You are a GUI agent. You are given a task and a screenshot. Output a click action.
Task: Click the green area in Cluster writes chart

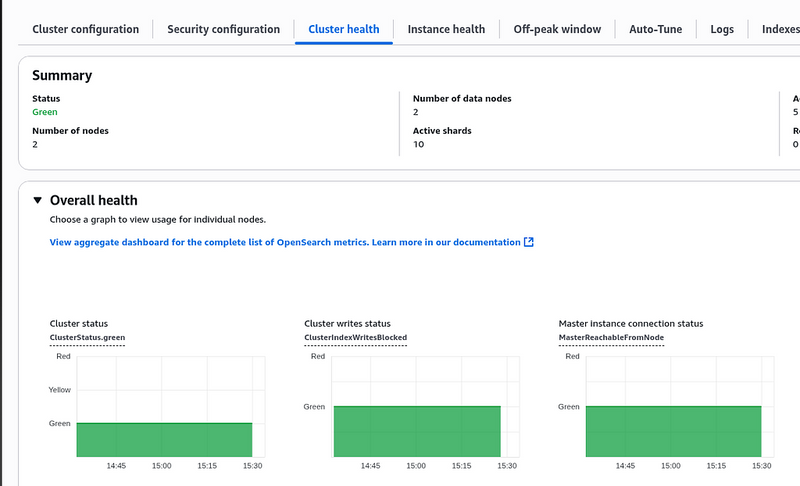416,431
